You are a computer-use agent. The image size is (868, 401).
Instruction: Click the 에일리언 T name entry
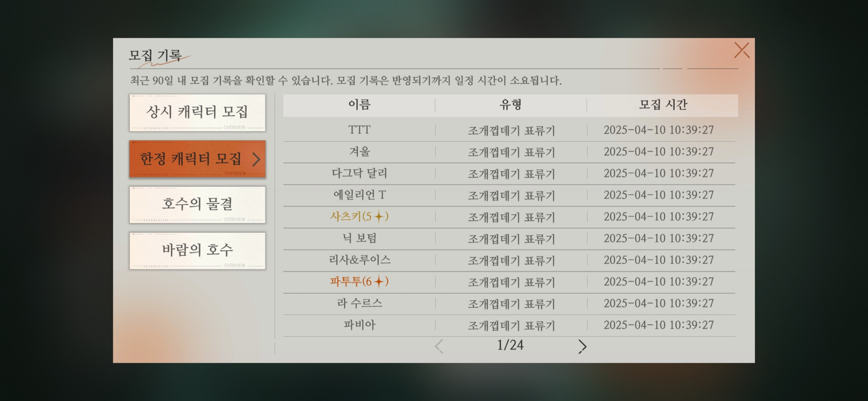pyautogui.click(x=359, y=195)
